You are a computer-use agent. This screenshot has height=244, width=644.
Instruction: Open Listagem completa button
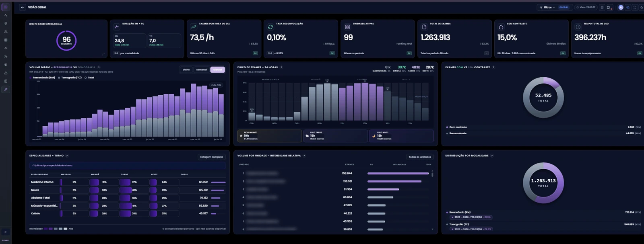pyautogui.click(x=212, y=157)
